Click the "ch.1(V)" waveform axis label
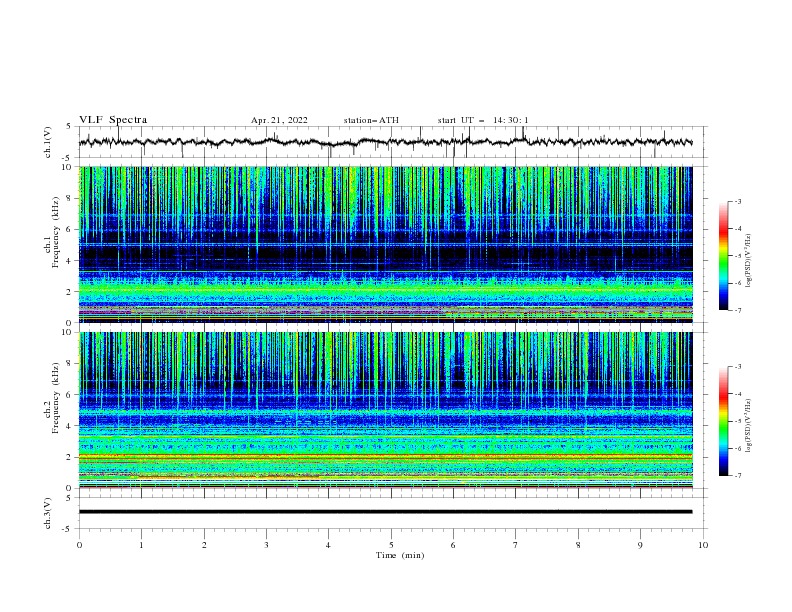The image size is (792, 612). coord(48,142)
